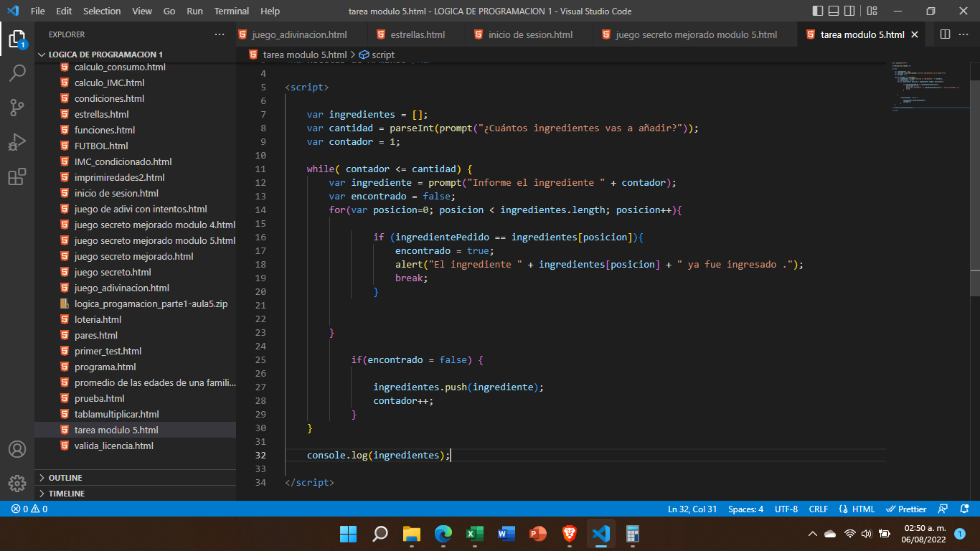The width and height of the screenshot is (980, 551).
Task: Switch to juego secreto mejorado modulo 5.html tab
Action: [696, 34]
